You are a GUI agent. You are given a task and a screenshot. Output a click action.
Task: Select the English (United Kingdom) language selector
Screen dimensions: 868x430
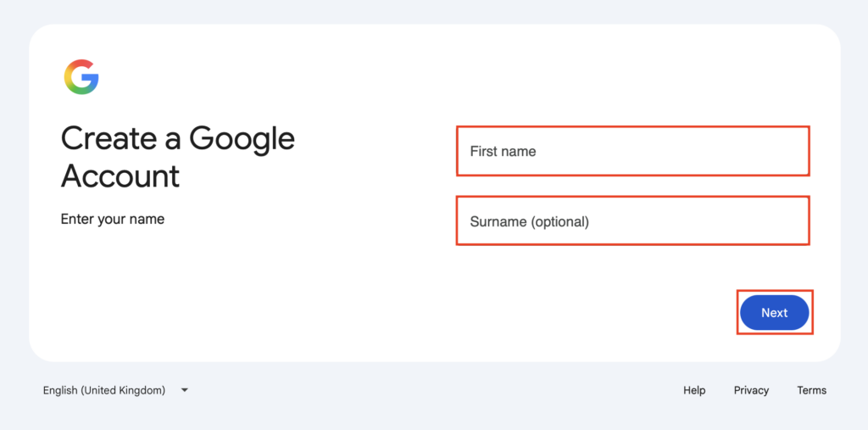point(115,390)
